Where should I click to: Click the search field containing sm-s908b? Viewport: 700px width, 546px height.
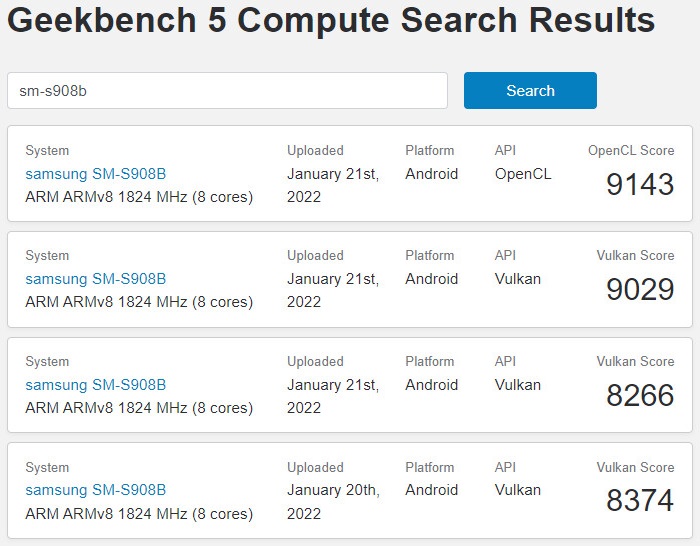(227, 91)
